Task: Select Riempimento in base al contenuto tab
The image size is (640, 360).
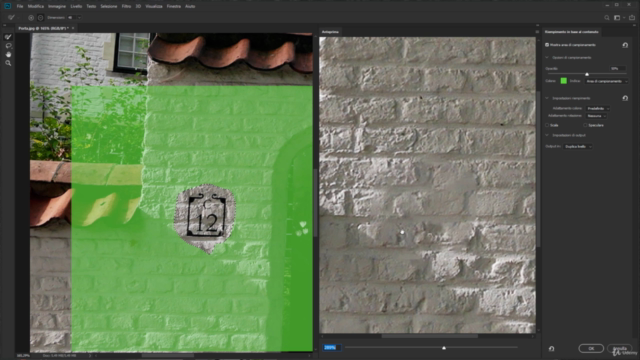Action: click(x=571, y=32)
